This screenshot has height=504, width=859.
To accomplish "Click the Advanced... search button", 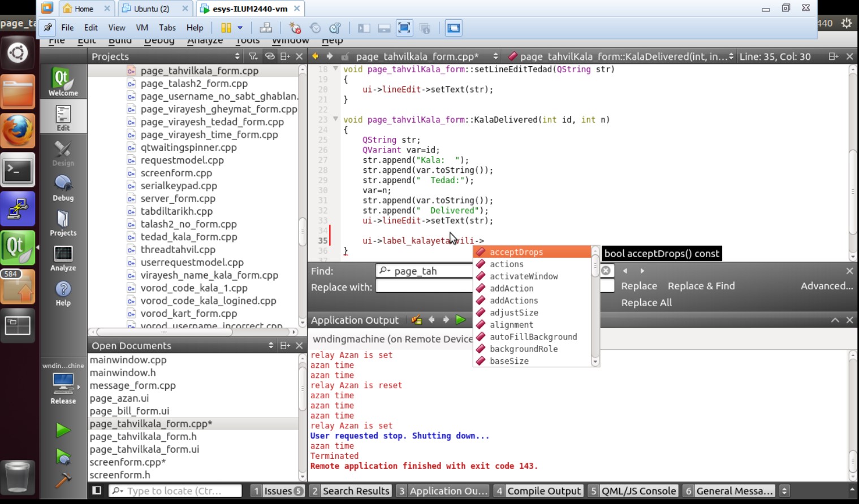I will (826, 286).
